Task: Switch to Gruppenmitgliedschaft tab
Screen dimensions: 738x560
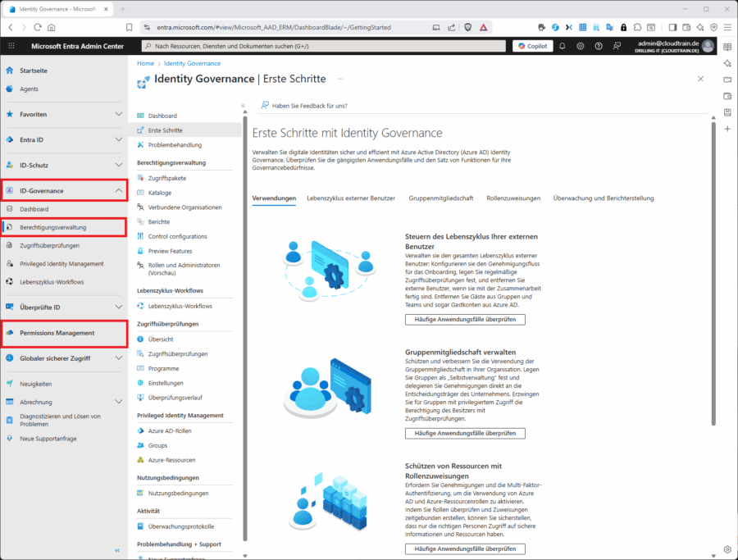Action: coord(440,198)
